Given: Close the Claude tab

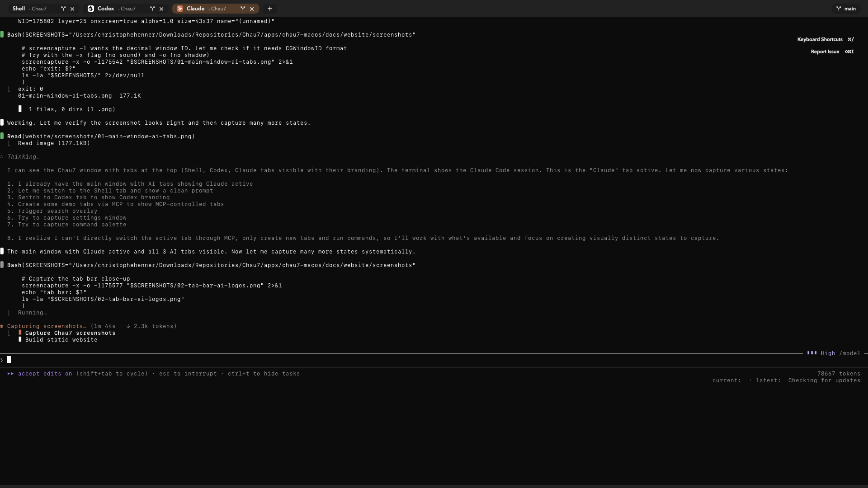Looking at the screenshot, I should [x=252, y=9].
